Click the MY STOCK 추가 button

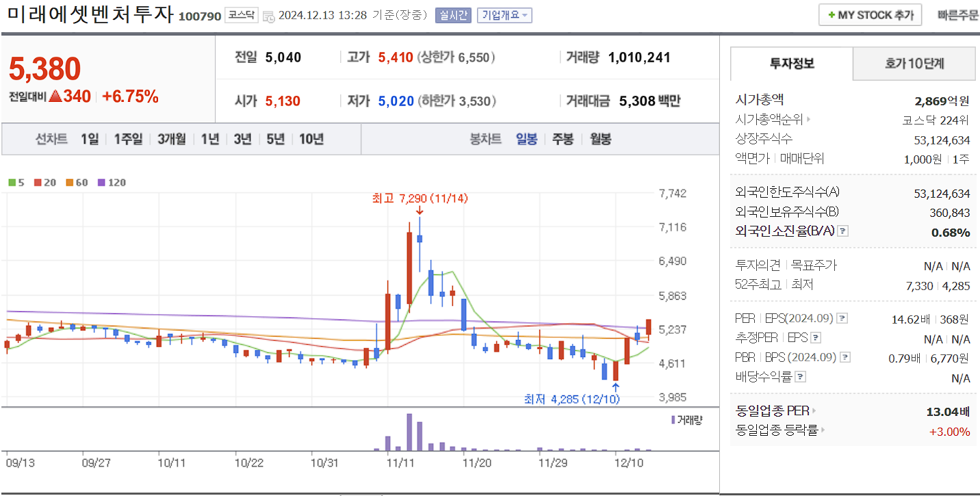pyautogui.click(x=869, y=14)
